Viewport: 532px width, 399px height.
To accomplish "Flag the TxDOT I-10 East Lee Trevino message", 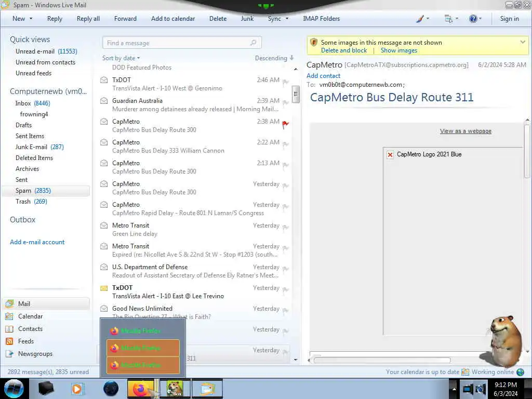I will [285, 290].
